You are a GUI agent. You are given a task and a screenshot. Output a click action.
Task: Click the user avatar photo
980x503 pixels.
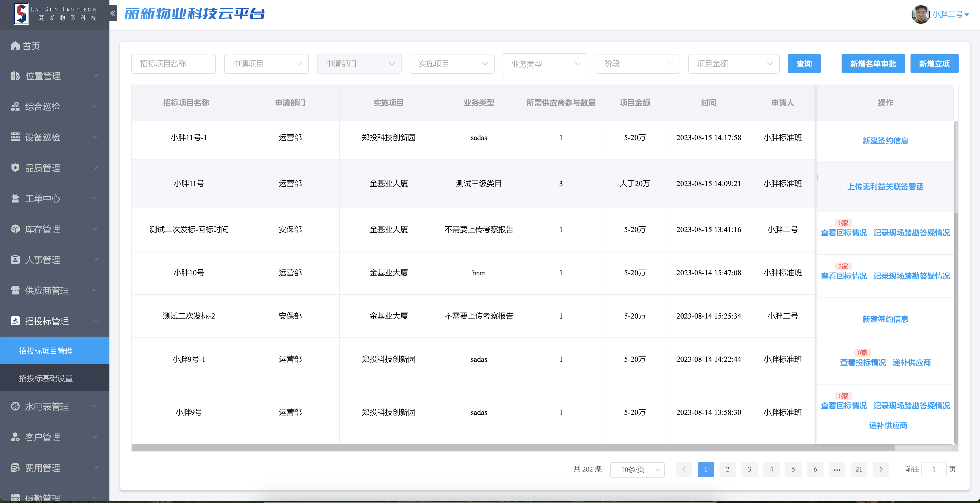pos(920,15)
